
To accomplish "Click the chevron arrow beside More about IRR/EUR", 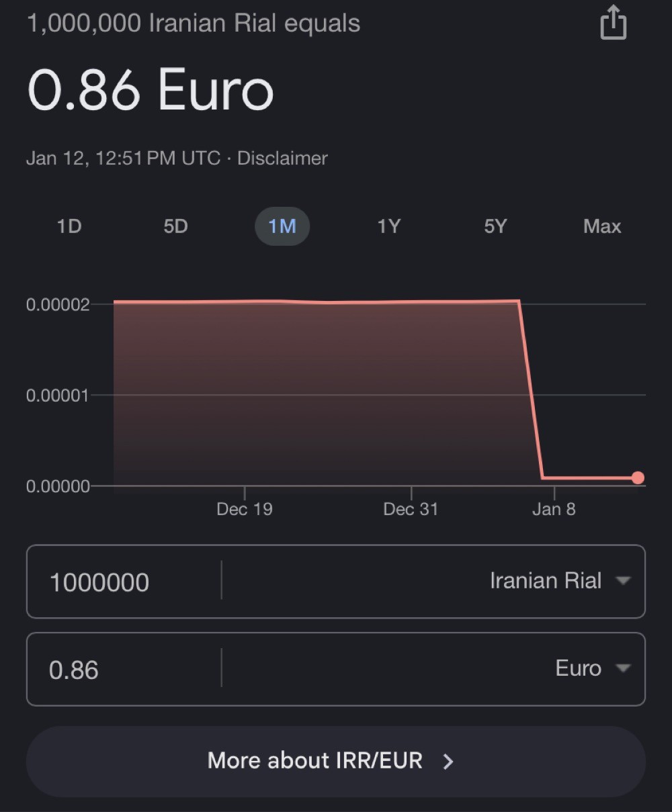I will 448,761.
